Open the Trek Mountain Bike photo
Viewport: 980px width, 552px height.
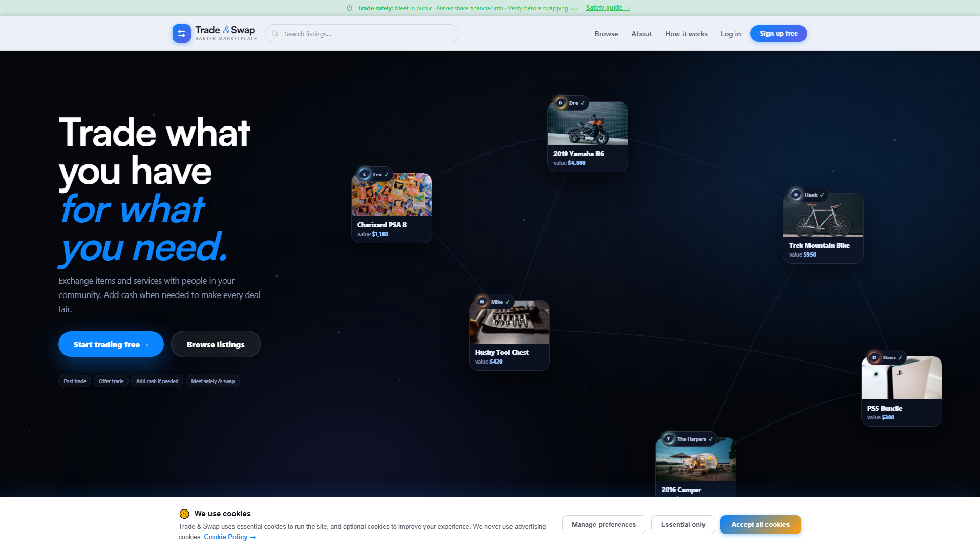click(x=823, y=215)
